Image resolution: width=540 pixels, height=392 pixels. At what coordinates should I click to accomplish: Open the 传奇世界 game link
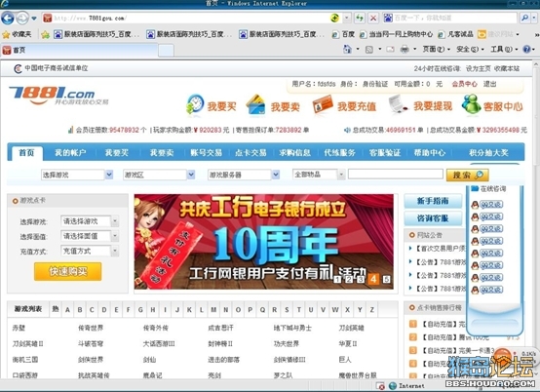[91, 328]
